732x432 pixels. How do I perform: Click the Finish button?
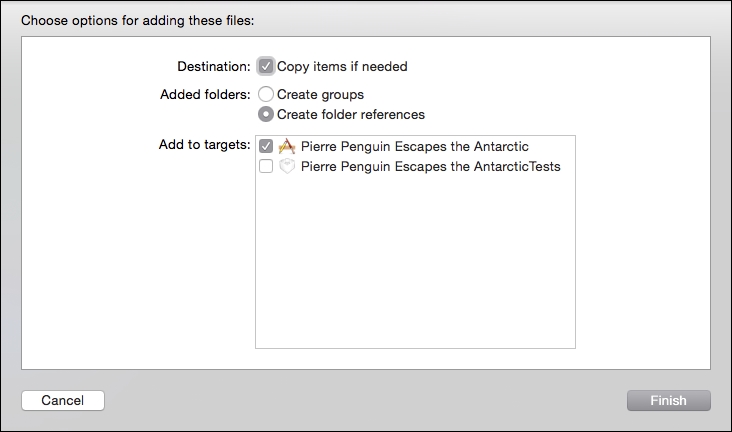(x=669, y=401)
